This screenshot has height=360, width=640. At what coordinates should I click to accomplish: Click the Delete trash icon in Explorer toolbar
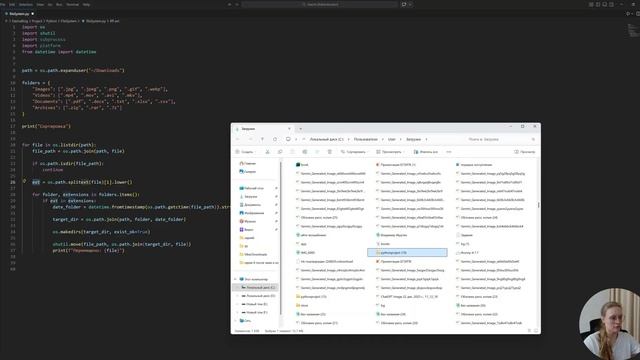(330, 152)
